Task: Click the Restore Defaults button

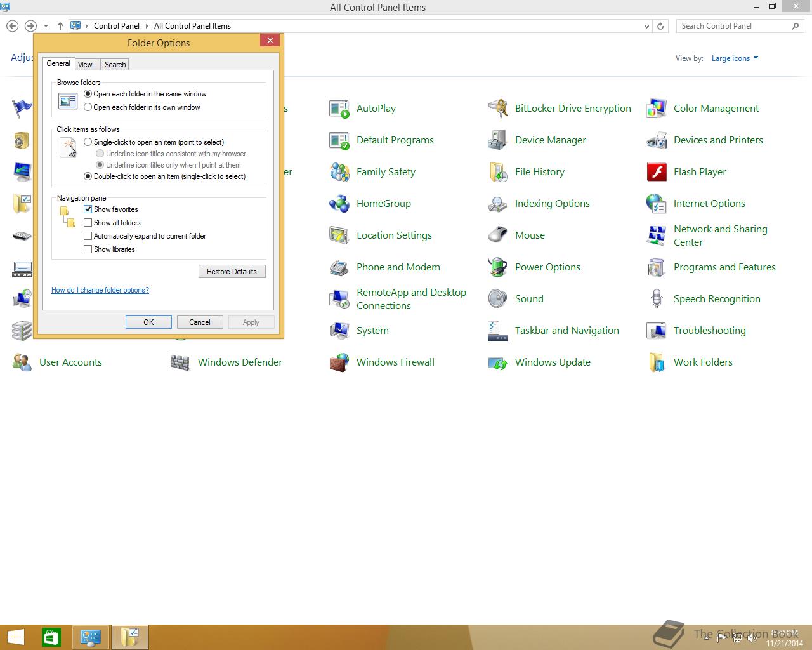Action: (232, 272)
